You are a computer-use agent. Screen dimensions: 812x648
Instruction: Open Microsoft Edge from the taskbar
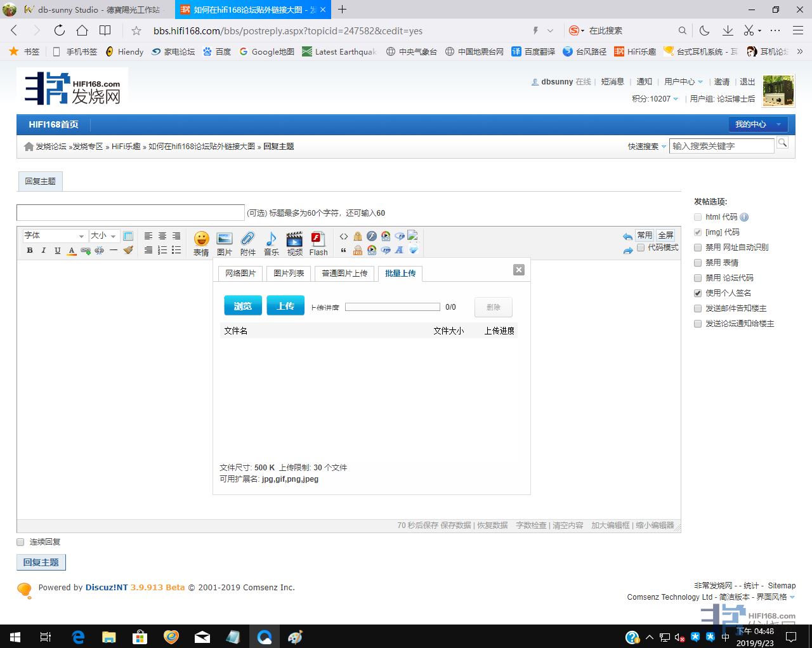pos(78,637)
